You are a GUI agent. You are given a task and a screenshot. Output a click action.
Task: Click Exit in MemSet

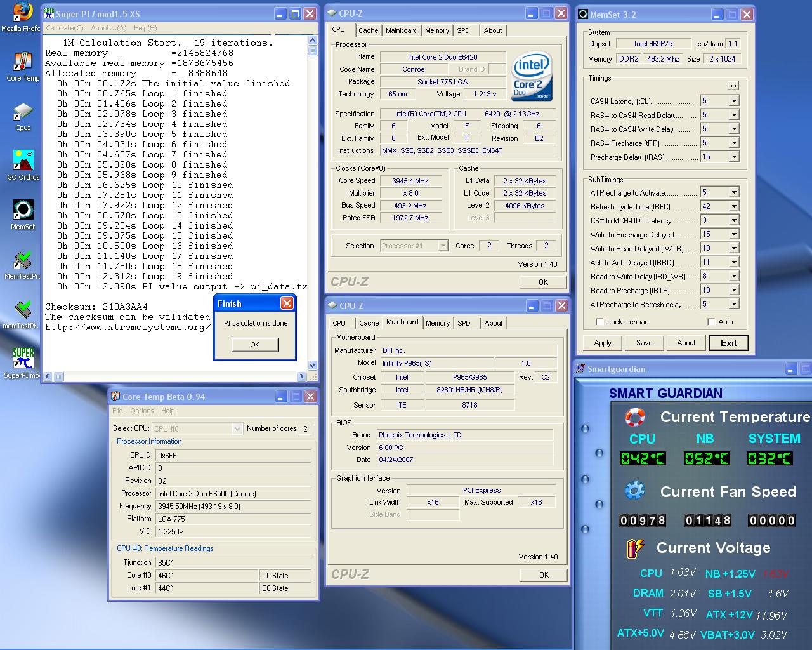[x=728, y=343]
